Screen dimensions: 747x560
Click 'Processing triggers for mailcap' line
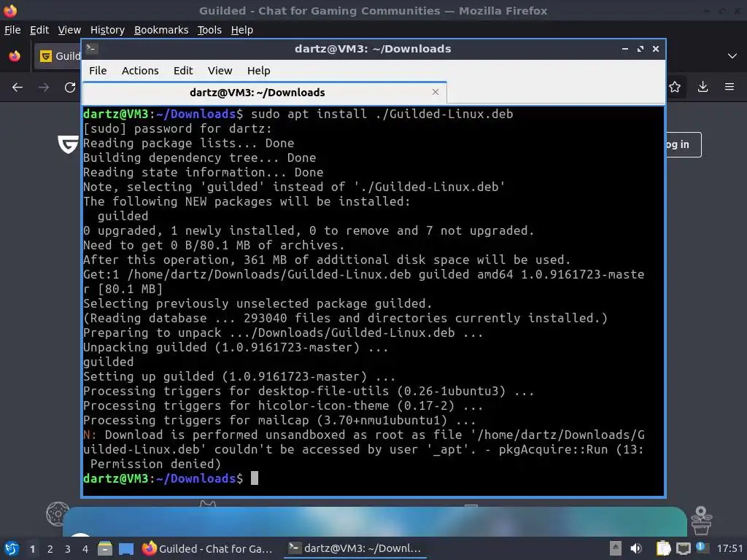279,420
